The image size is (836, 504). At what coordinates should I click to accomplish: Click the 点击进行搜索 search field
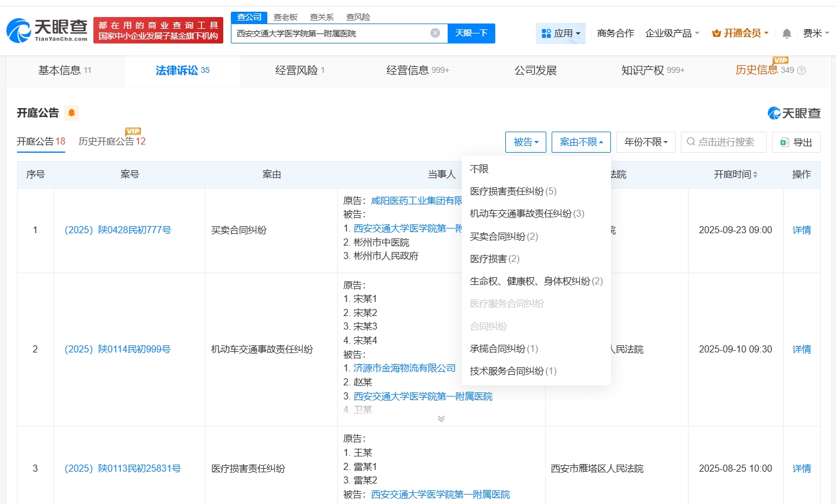tap(724, 142)
